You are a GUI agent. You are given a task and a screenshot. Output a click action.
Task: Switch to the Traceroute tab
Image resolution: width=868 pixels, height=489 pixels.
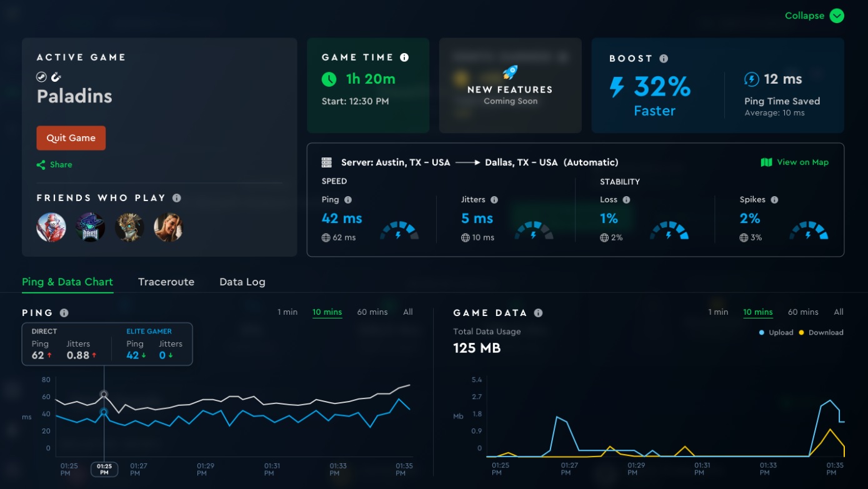coord(166,282)
